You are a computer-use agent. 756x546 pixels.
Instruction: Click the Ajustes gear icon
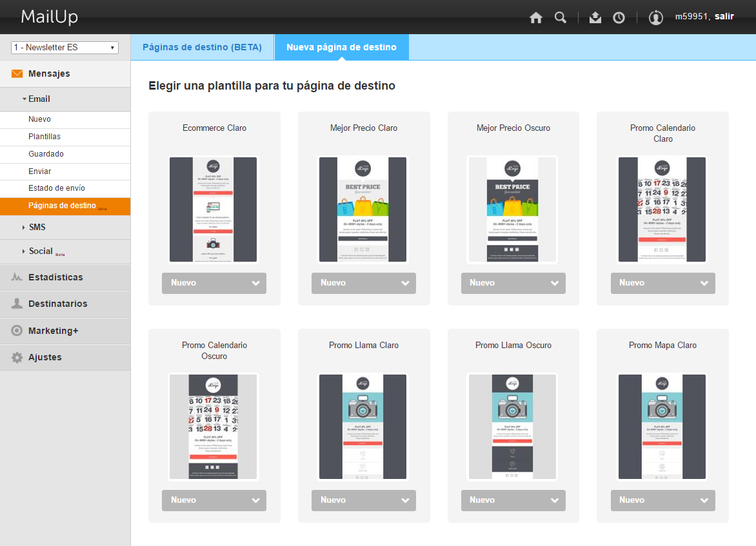(17, 357)
